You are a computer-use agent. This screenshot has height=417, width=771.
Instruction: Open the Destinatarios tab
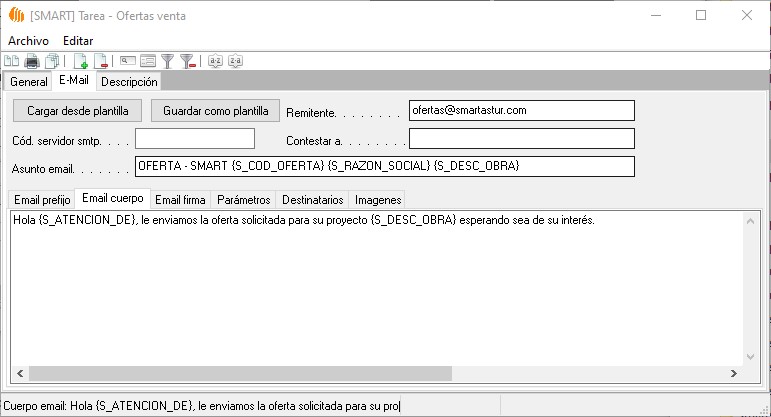313,199
